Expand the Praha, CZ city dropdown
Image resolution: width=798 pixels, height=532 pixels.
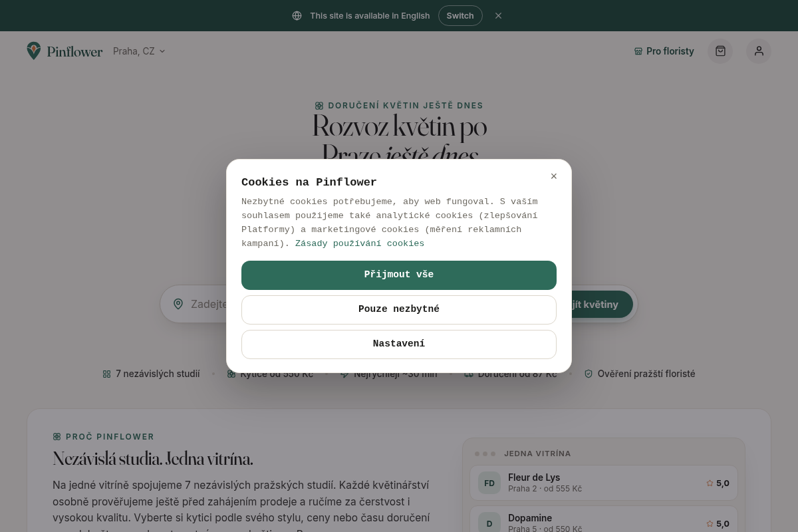click(x=139, y=51)
